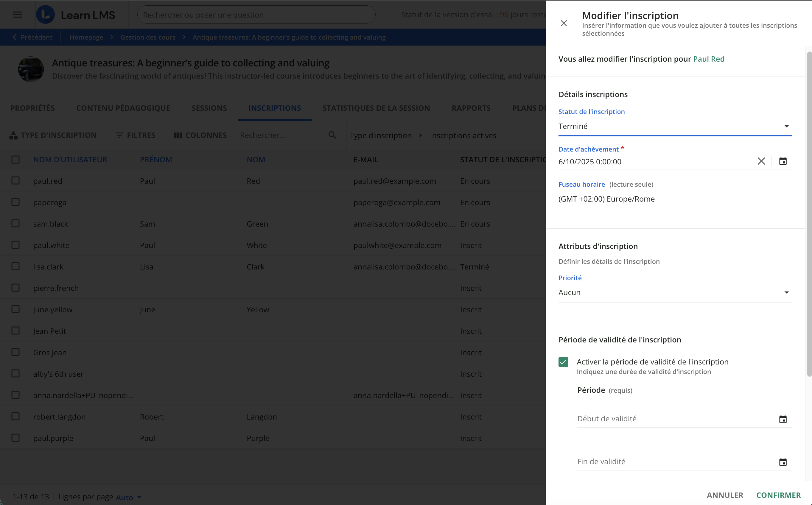The image size is (812, 505).
Task: Close the Modifier l'inscription panel
Action: tap(564, 24)
